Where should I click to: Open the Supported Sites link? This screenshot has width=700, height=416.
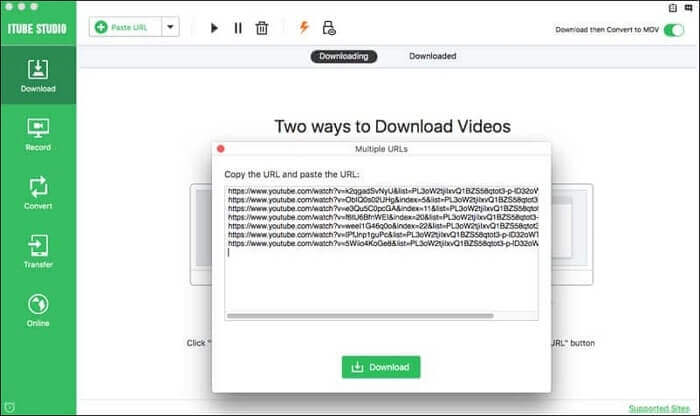coord(661,408)
